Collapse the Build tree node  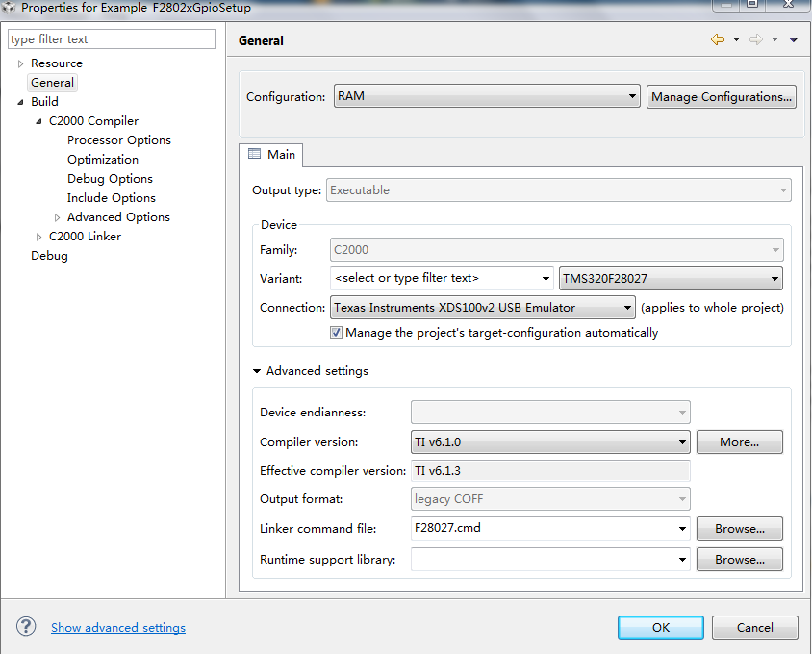pyautogui.click(x=21, y=102)
